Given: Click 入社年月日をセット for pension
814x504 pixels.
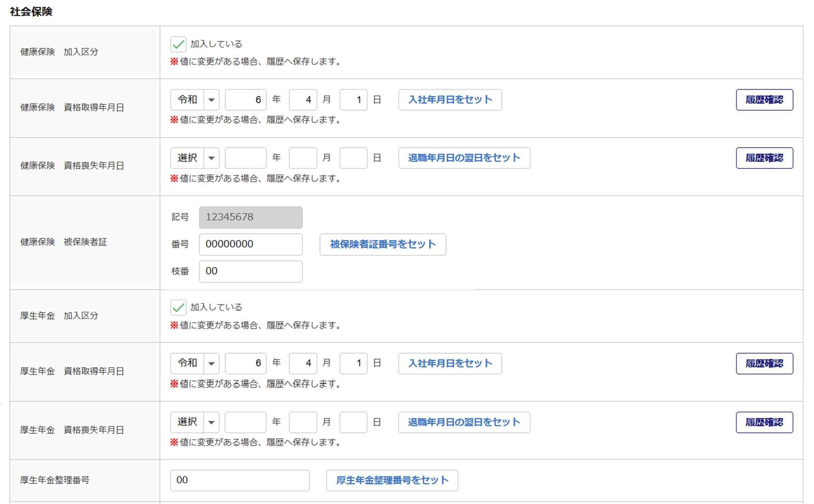Looking at the screenshot, I should click(x=450, y=363).
